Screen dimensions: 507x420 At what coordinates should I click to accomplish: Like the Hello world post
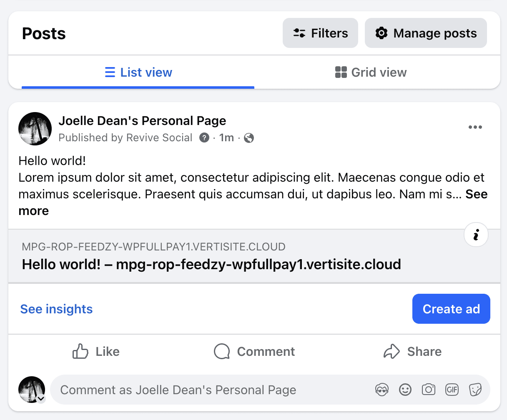[96, 352]
